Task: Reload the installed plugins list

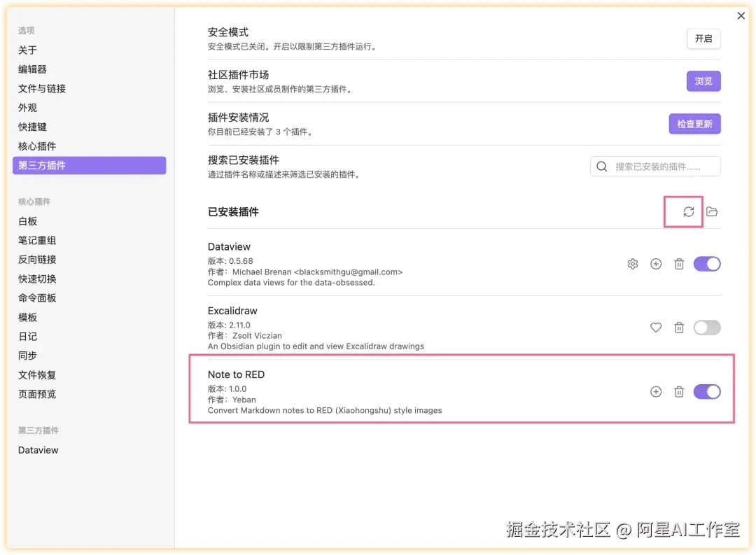Action: click(688, 211)
